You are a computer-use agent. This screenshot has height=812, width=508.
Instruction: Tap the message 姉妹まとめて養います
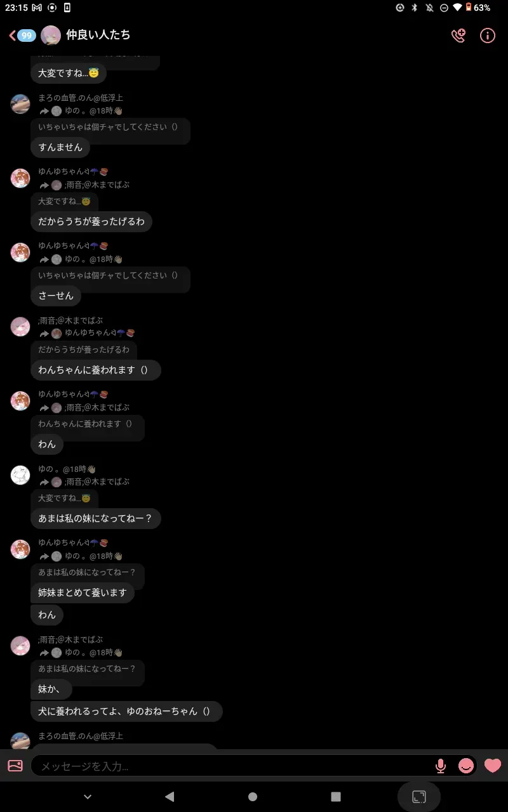pos(83,593)
